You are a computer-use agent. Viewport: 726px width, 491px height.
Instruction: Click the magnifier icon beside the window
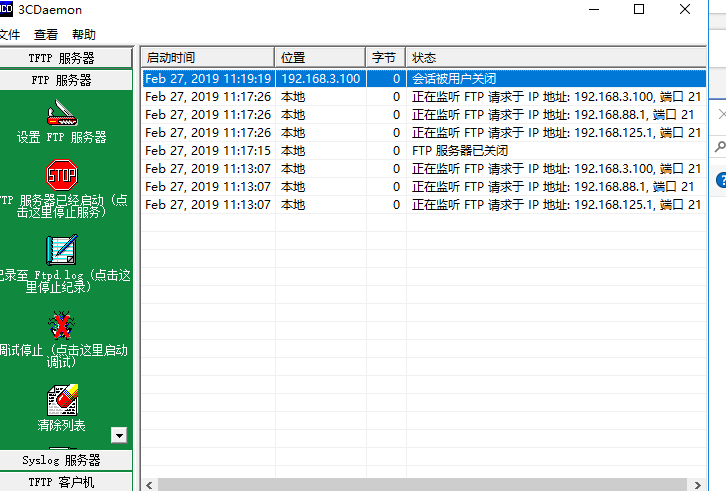720,147
